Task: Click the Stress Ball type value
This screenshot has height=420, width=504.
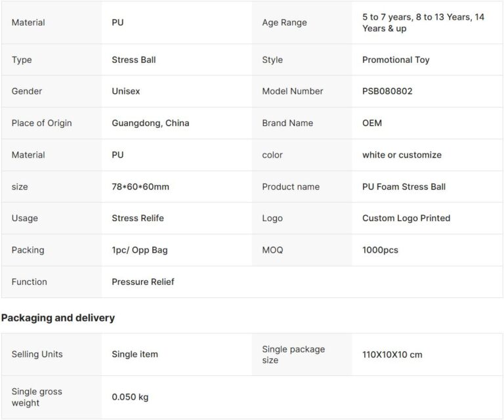Action: [134, 60]
